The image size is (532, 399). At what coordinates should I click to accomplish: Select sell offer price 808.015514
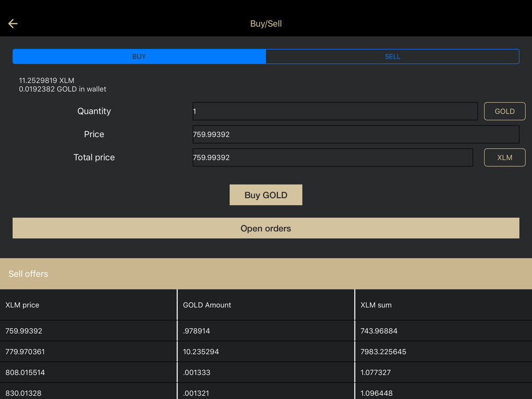click(25, 372)
